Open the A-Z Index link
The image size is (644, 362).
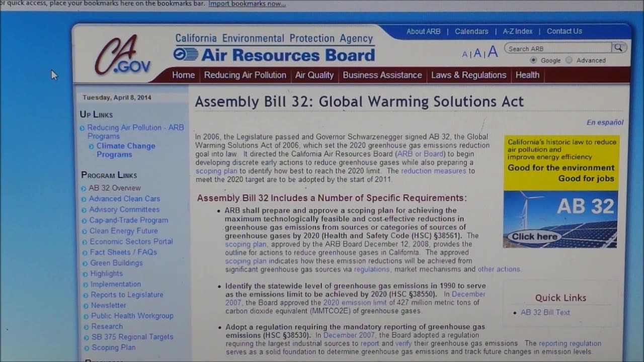[518, 31]
